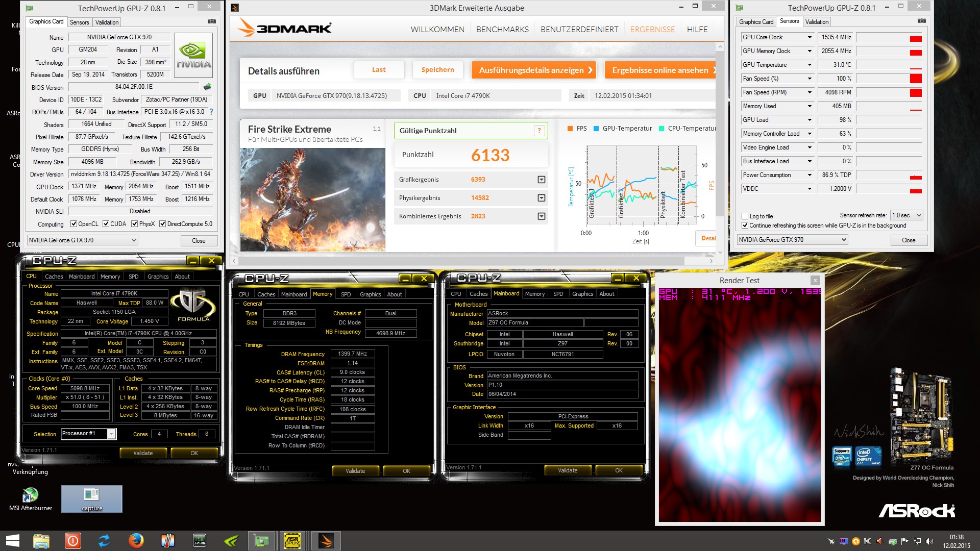Open the Windows Start button
The image size is (980, 551).
12,541
